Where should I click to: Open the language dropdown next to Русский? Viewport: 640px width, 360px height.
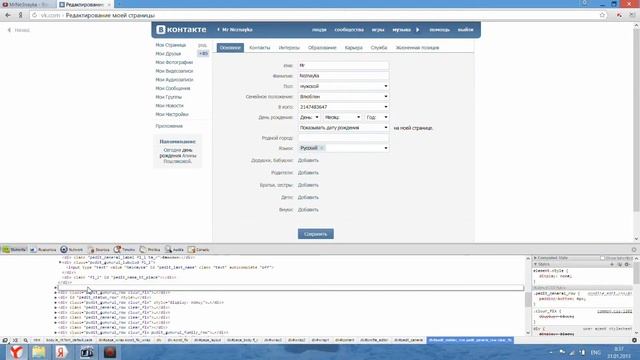click(385, 148)
